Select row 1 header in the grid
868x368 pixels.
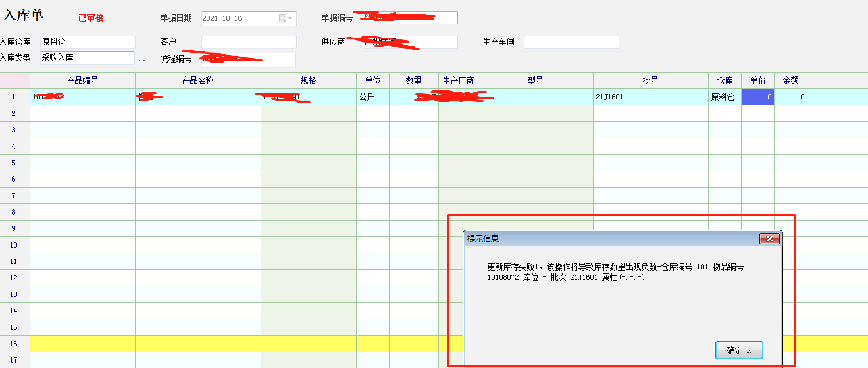point(14,97)
